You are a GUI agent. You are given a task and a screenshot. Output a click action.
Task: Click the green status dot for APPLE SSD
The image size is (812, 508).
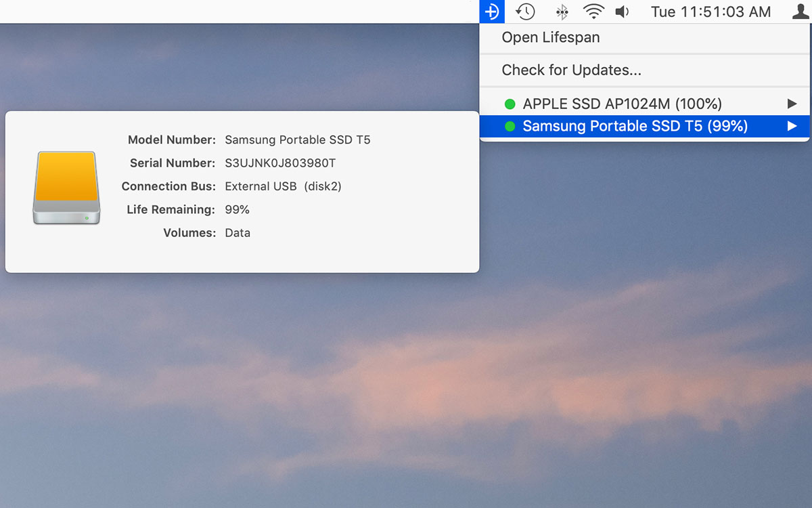point(510,104)
